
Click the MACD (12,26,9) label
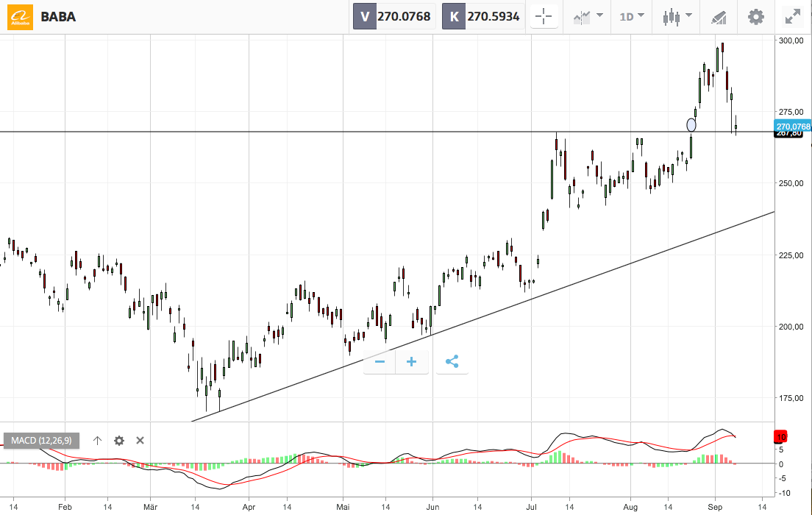pos(41,441)
